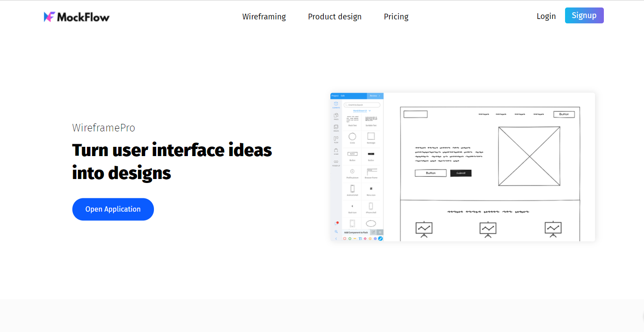Open the Wireframing menu item
This screenshot has height=332, width=644.
coord(264,17)
